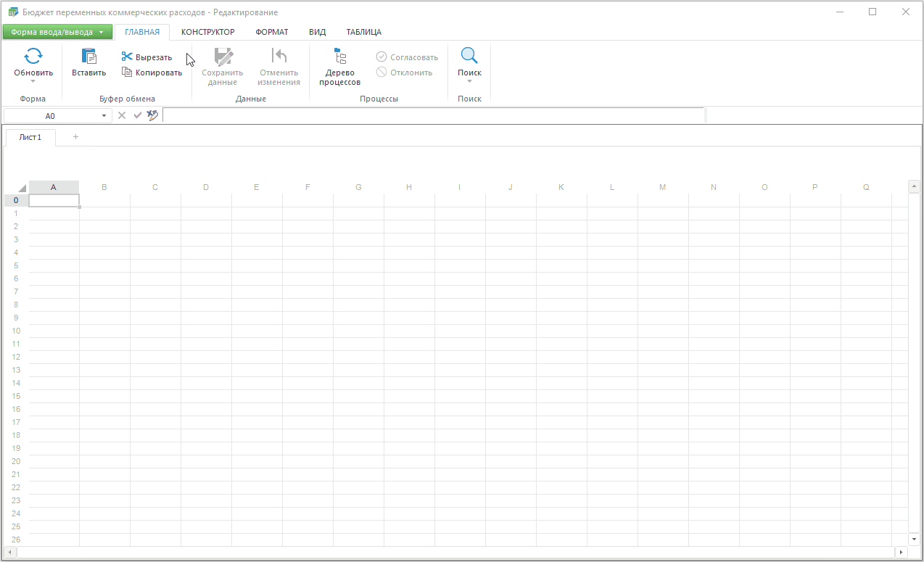Screen dimensions: 924x562
Task: Open the cell name box dropdown
Action: pos(104,116)
